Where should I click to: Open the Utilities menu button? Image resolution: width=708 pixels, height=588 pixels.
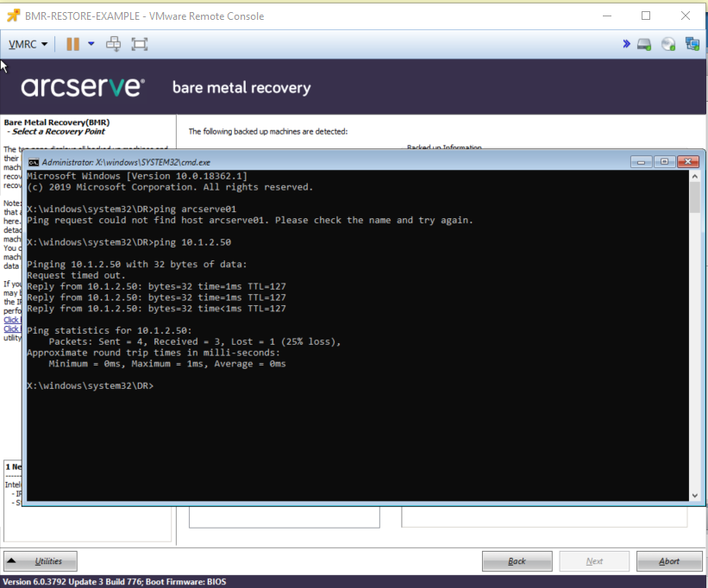[41, 561]
